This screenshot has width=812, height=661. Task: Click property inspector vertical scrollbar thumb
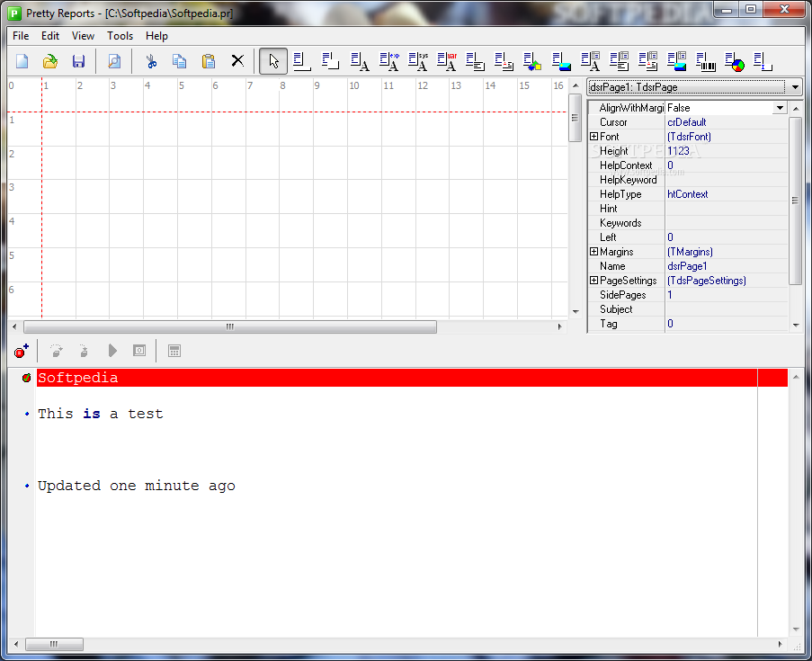coord(795,201)
